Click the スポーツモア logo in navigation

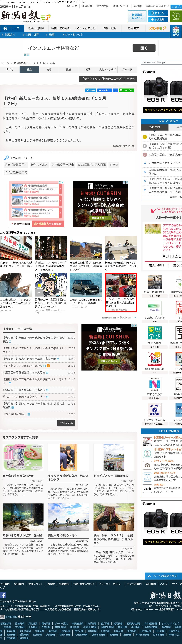pos(158,28)
